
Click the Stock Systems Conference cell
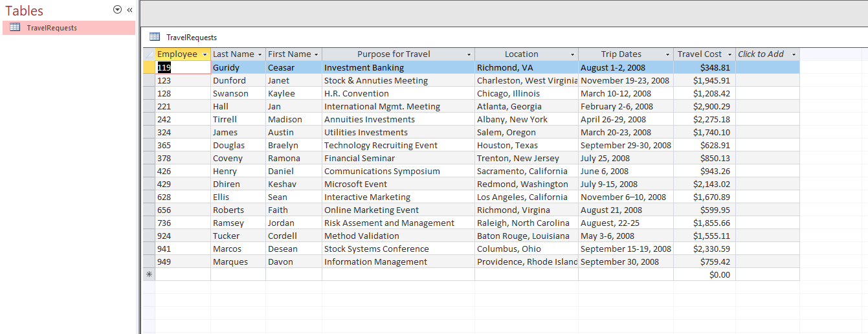pyautogui.click(x=399, y=249)
